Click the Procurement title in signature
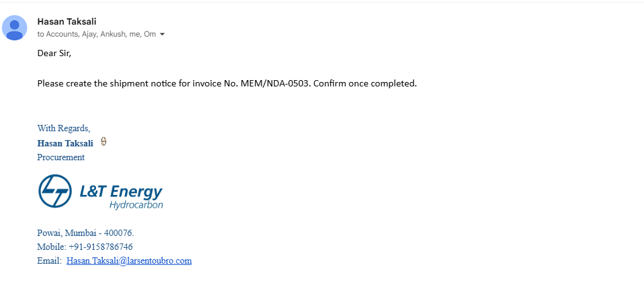The height and width of the screenshot is (282, 644). point(61,157)
